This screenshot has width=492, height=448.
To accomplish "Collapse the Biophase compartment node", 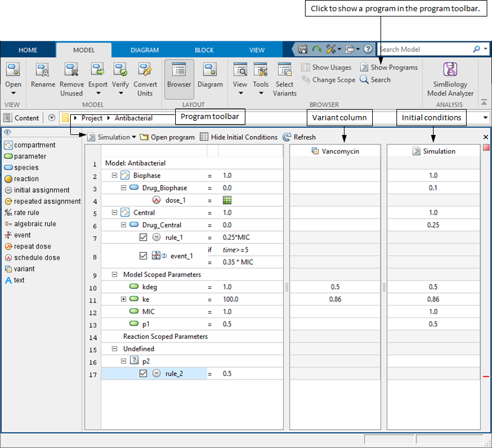I will coord(114,176).
